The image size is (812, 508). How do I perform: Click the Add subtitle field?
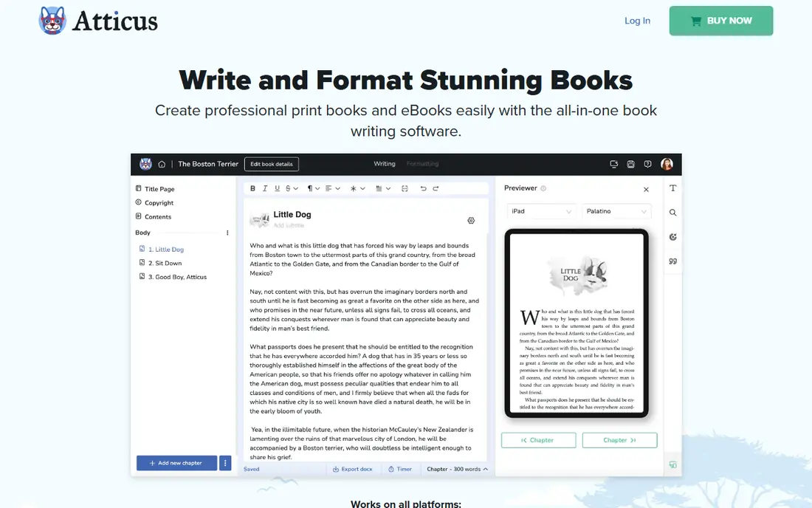pyautogui.click(x=289, y=225)
